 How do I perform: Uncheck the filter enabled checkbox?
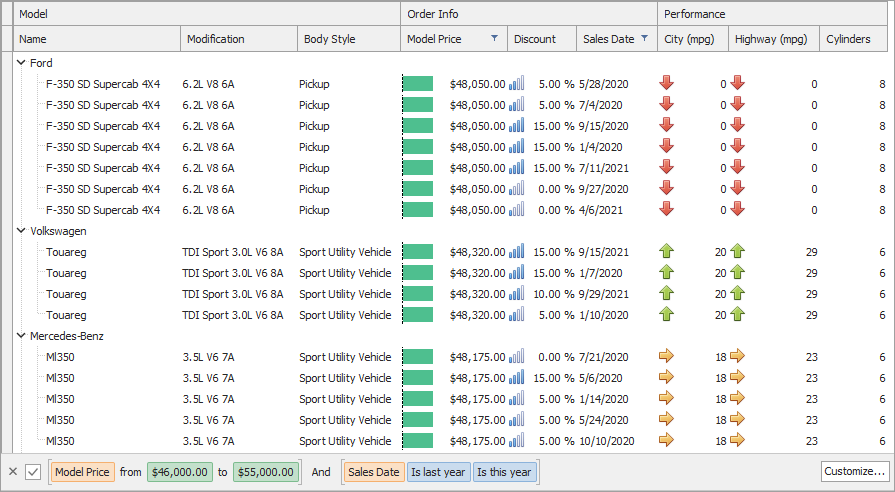33,472
